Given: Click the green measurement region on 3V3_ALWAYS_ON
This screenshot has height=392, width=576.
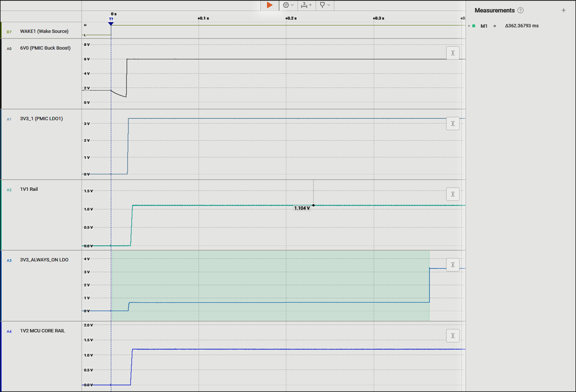Looking at the screenshot, I should pos(269,278).
